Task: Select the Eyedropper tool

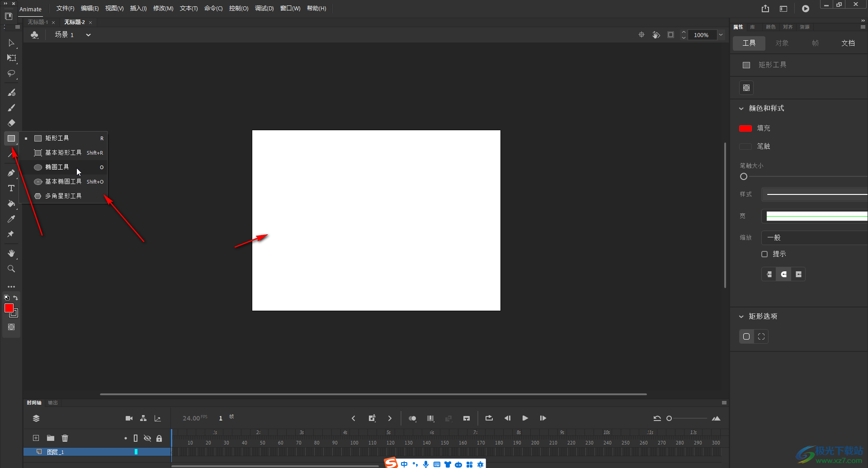Action: click(x=11, y=219)
